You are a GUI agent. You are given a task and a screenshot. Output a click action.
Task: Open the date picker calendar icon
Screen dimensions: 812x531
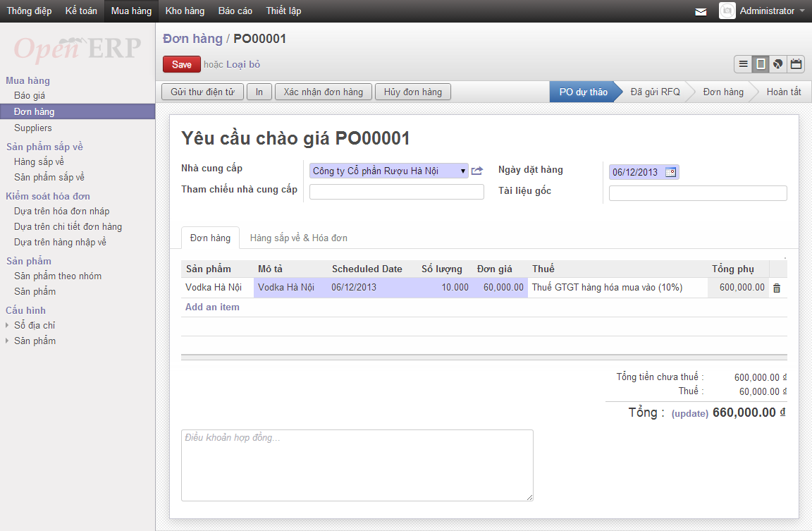tap(670, 172)
